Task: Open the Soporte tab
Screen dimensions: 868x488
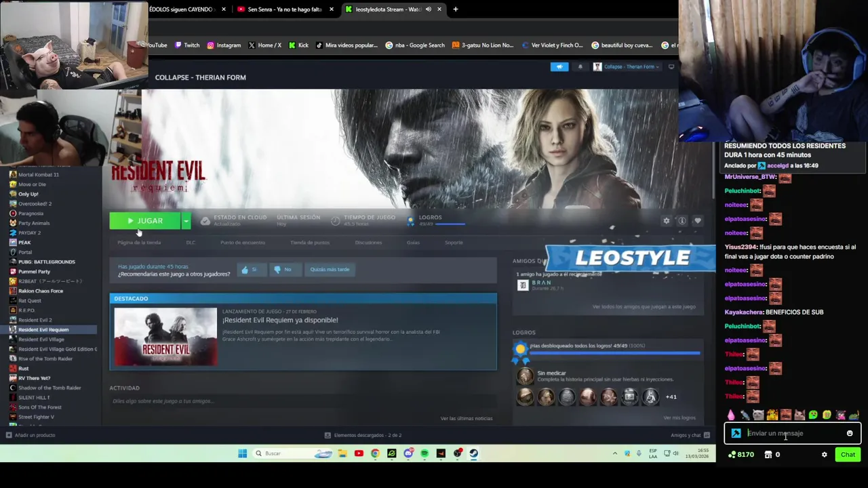Action: [454, 243]
